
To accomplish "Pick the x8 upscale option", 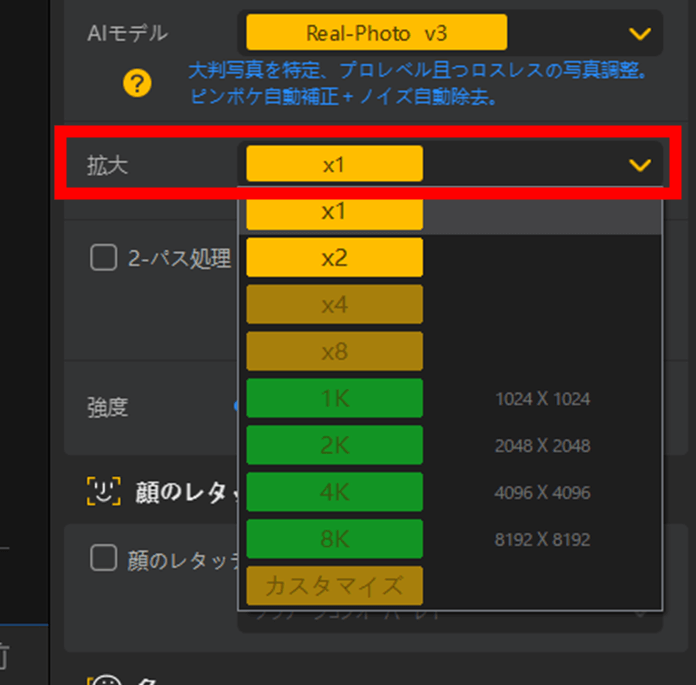I will (334, 352).
